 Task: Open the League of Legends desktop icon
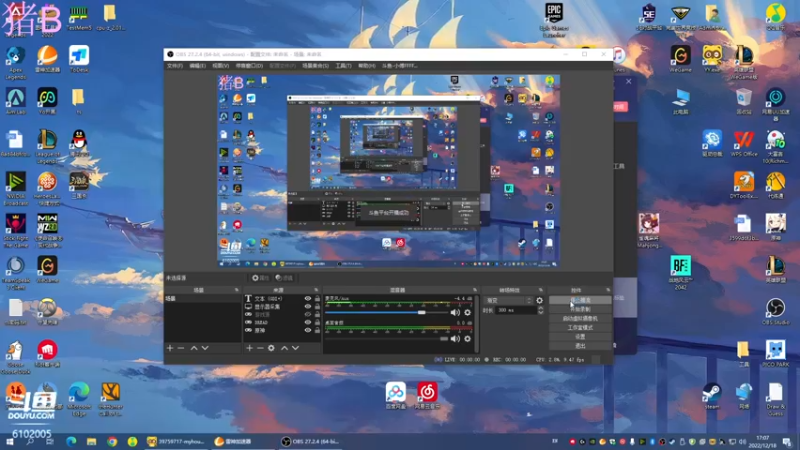pyautogui.click(x=47, y=146)
